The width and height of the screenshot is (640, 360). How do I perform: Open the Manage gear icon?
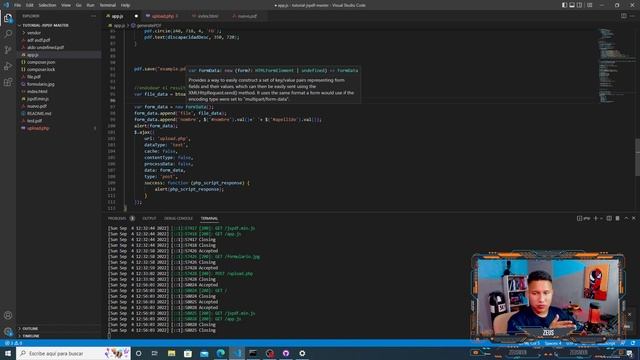point(8,331)
